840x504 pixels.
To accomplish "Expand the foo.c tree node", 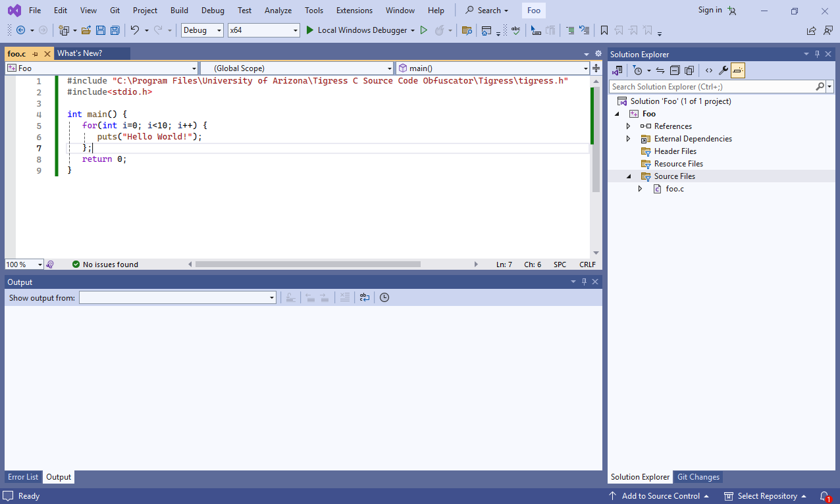I will tap(640, 189).
